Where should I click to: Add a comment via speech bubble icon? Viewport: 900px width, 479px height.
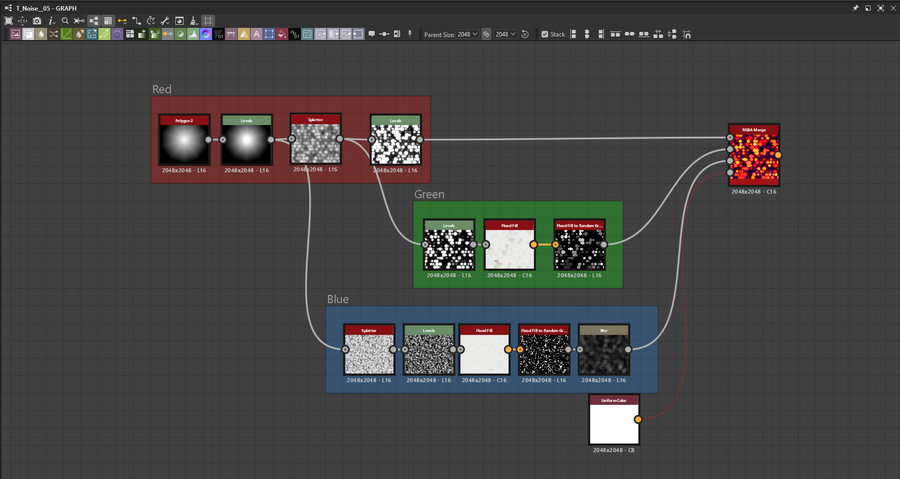(x=372, y=34)
